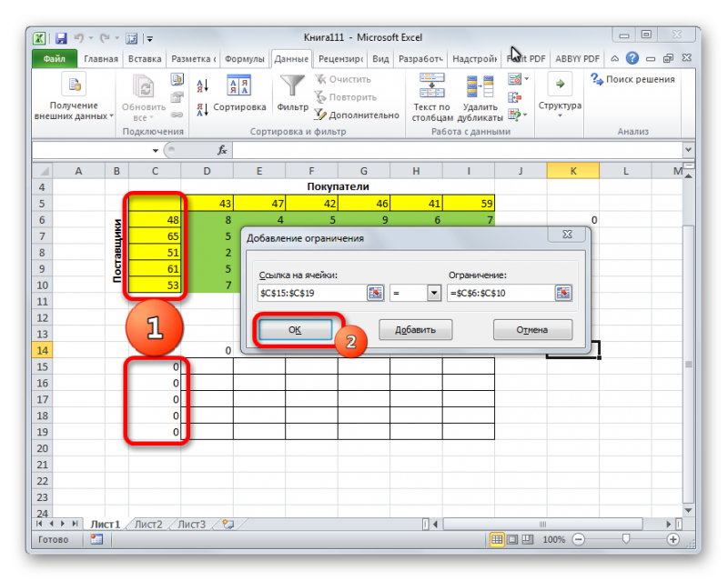
Task: Click zoom out minus button
Action: tap(579, 539)
